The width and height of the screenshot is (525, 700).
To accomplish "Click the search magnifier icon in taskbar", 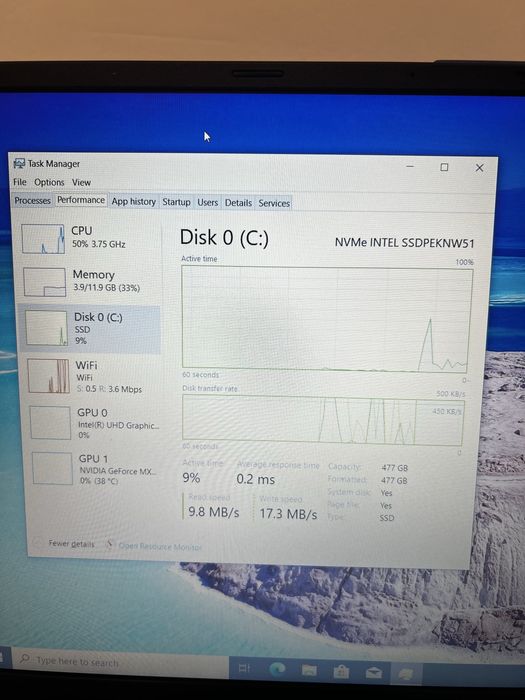I will coord(25,659).
